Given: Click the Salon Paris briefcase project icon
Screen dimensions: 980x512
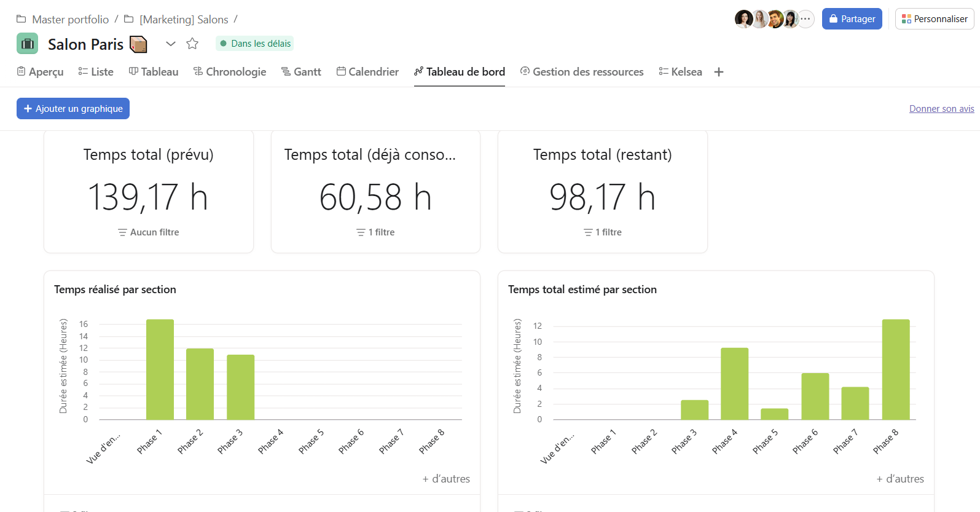Looking at the screenshot, I should click(x=27, y=44).
